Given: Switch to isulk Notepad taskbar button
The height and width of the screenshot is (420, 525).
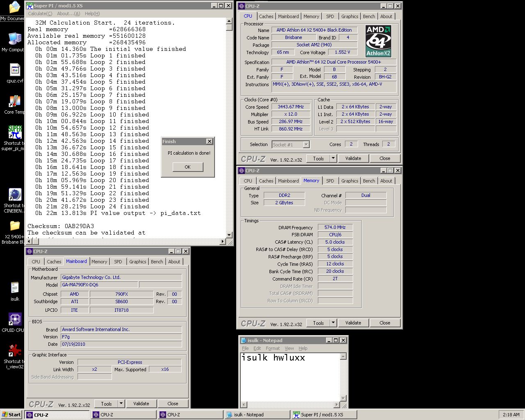Looking at the screenshot, I should click(257, 415).
